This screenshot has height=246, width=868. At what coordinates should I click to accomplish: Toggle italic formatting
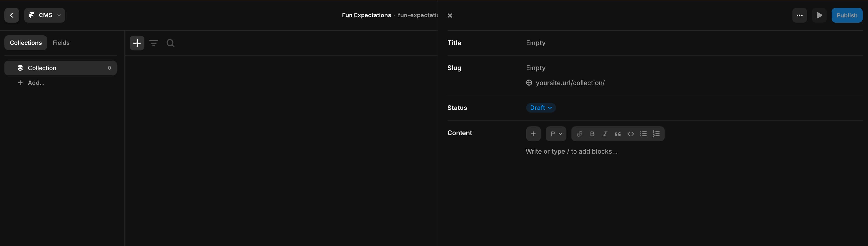point(605,134)
